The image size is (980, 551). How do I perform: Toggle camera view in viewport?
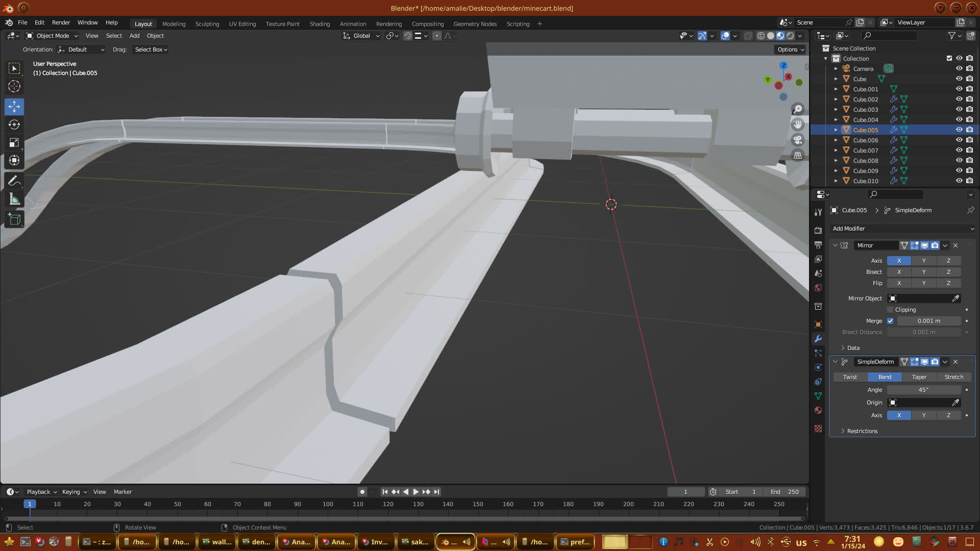click(x=797, y=140)
